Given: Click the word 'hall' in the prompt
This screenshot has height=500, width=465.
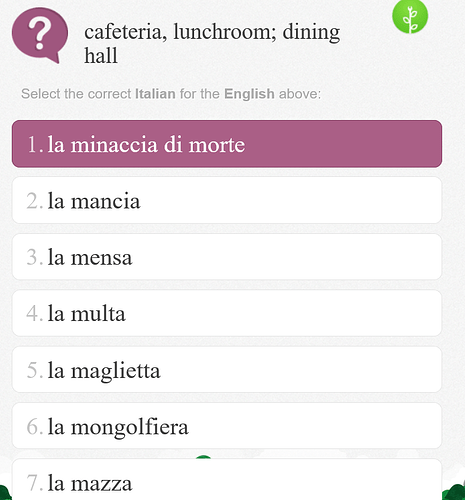Looking at the screenshot, I should pyautogui.click(x=101, y=55).
